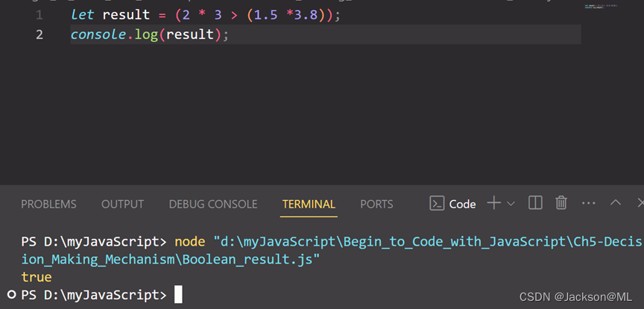The image size is (644, 309).
Task: Click line number 1 in the gutter
Action: pos(39,15)
